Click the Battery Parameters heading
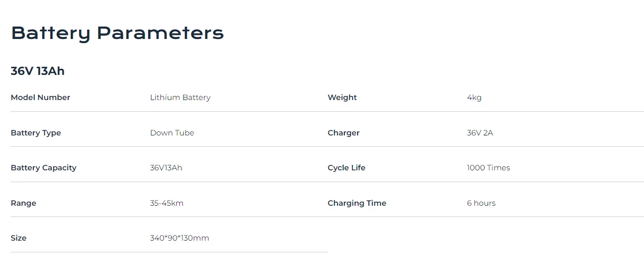Image resolution: width=644 pixels, height=255 pixels. pyautogui.click(x=117, y=33)
